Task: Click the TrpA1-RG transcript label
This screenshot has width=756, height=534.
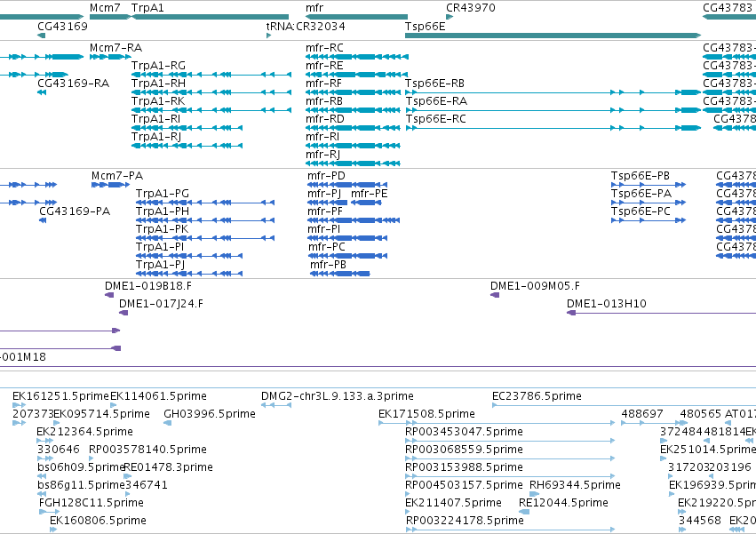Action: 159,66
